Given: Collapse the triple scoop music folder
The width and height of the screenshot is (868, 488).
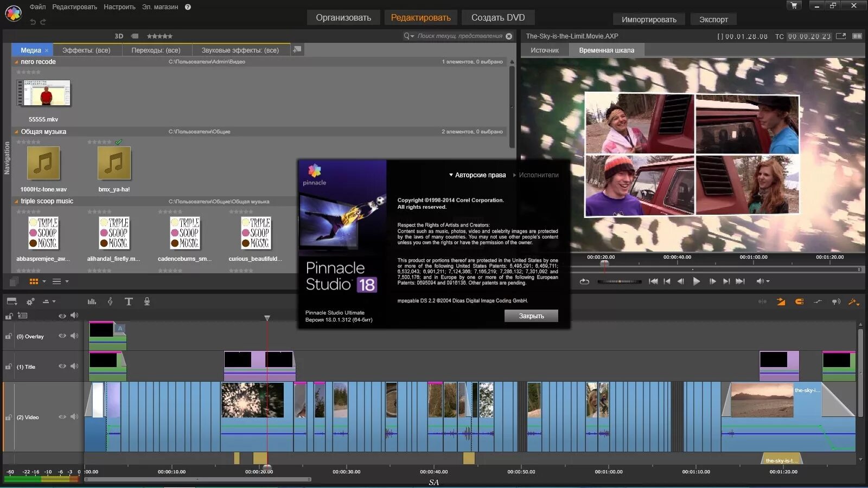Looking at the screenshot, I should tap(16, 201).
